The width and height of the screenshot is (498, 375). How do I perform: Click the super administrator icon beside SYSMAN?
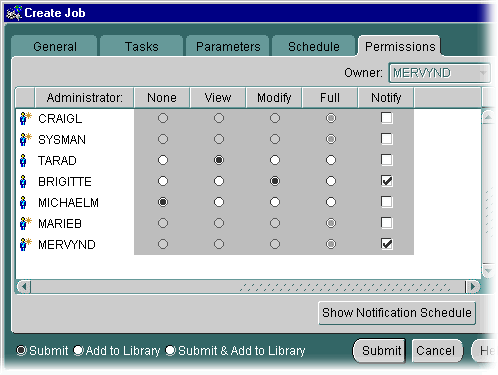click(x=26, y=139)
